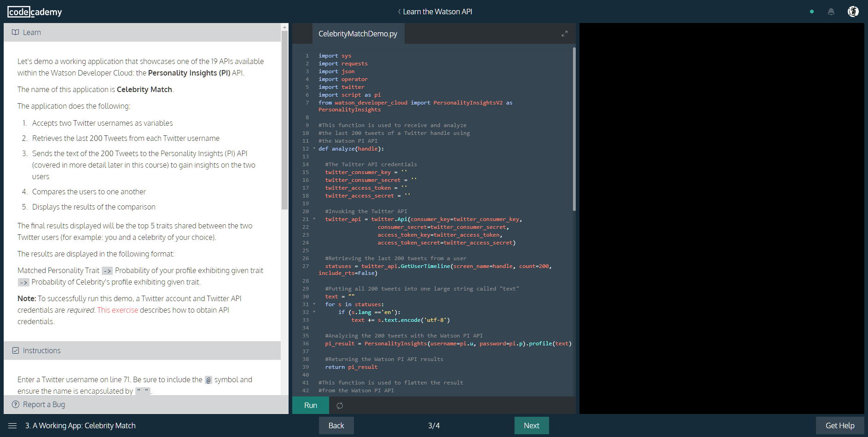Open Learn the Watson API course title
The height and width of the screenshot is (437, 868).
coord(438,12)
